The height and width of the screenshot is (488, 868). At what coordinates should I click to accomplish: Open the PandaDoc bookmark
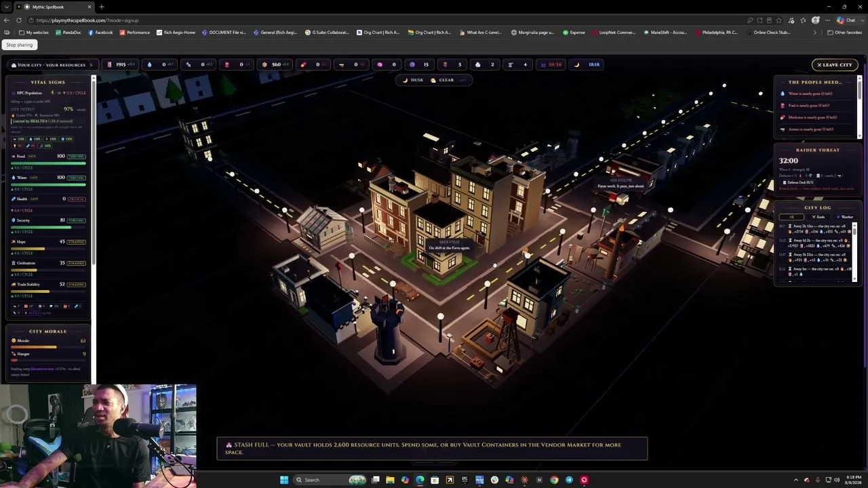[68, 33]
